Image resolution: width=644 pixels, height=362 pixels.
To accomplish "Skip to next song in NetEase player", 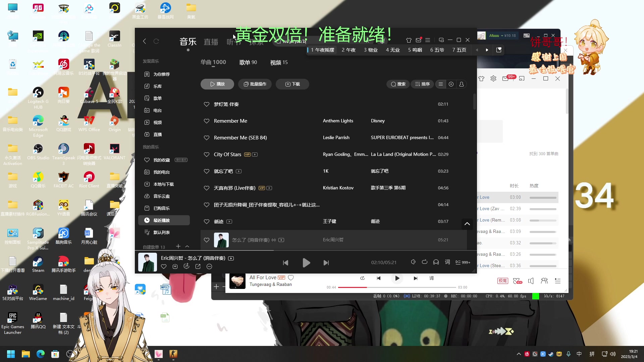I will 416,278.
